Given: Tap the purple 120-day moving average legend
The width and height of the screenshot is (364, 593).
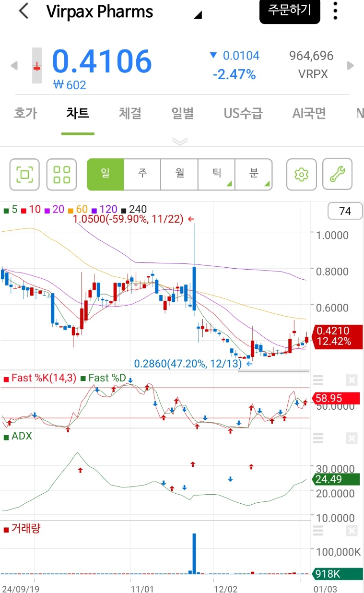Looking at the screenshot, I should point(104,210).
